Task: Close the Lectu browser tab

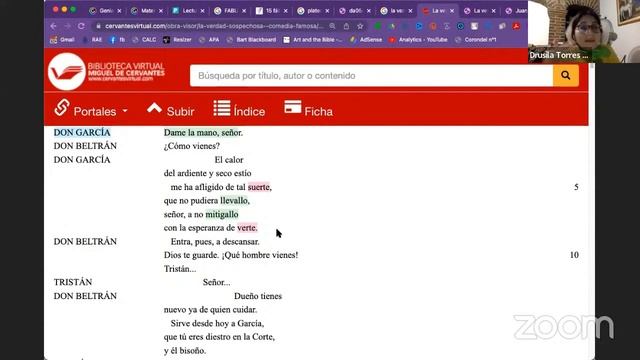Action: point(202,11)
